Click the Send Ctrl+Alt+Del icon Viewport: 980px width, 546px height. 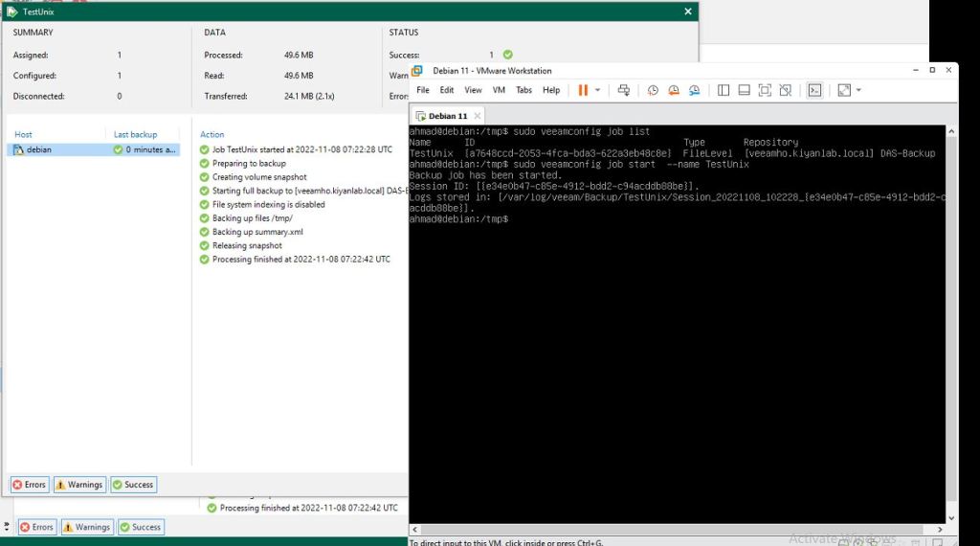[x=624, y=90]
